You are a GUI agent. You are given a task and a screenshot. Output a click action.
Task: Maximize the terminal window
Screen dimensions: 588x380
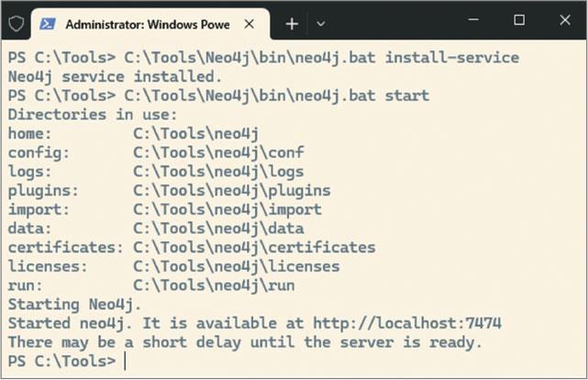coord(518,20)
